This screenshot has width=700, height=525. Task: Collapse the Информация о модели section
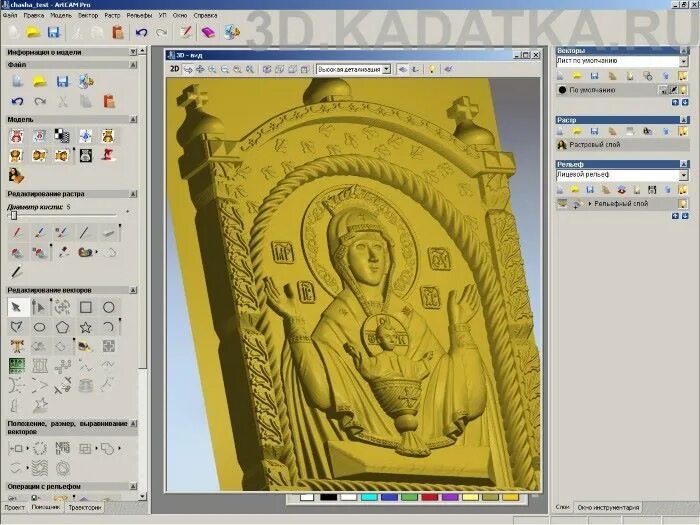(133, 52)
